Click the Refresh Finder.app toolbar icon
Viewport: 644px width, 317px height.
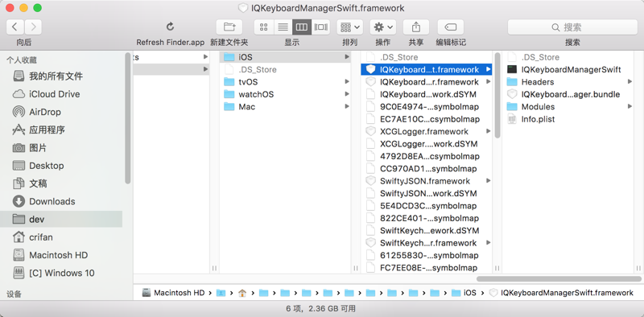tap(170, 27)
